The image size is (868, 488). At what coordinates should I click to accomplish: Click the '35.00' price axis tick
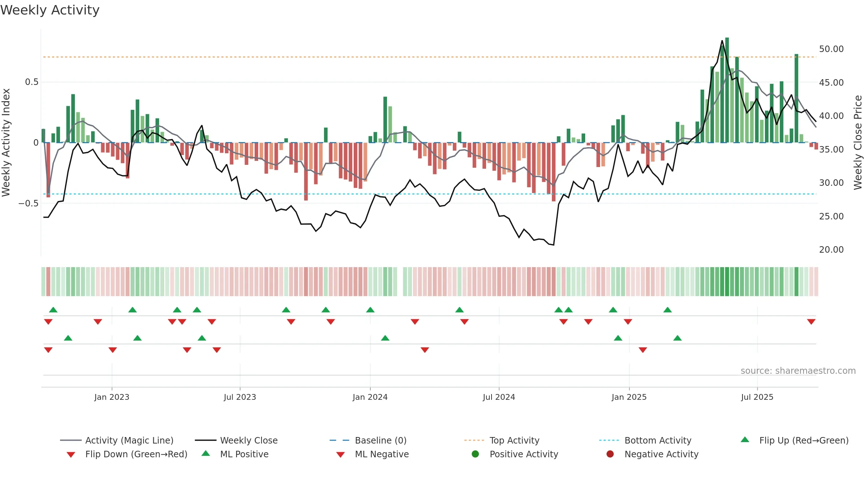[x=831, y=149]
